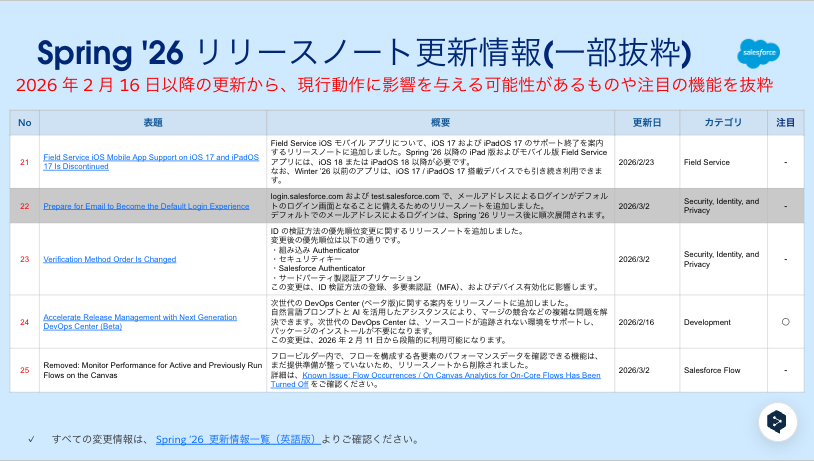Select row number 24 cell
Screen dimensions: 814x461
pyautogui.click(x=24, y=322)
